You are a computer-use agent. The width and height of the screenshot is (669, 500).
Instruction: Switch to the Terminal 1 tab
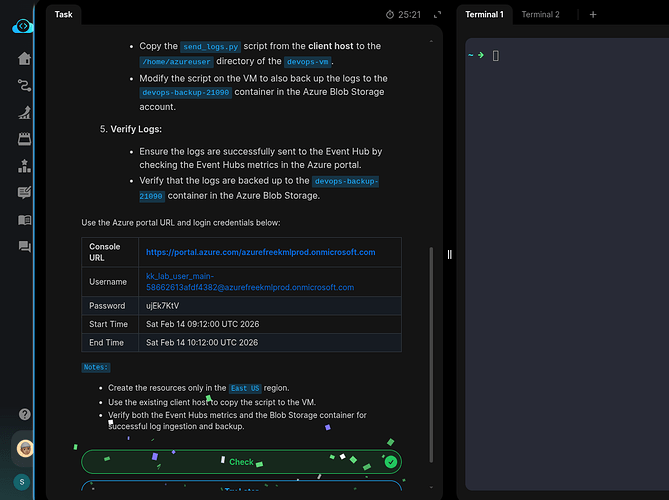click(485, 15)
